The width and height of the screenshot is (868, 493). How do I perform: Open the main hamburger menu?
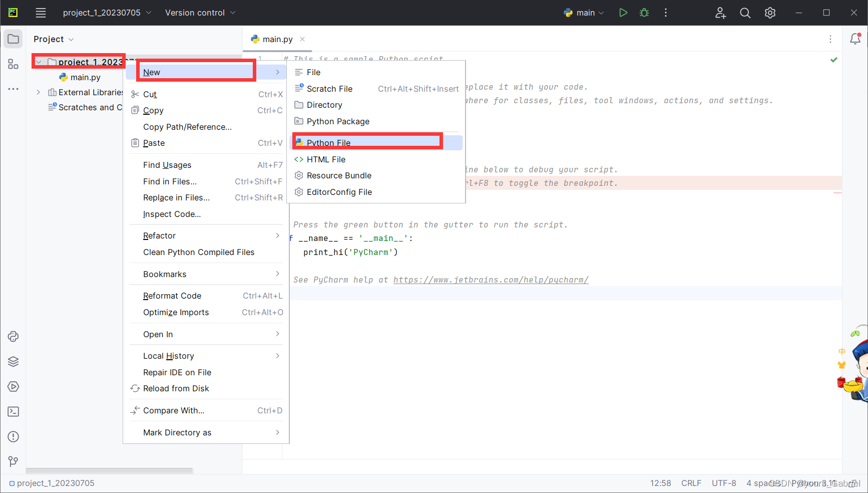(41, 13)
